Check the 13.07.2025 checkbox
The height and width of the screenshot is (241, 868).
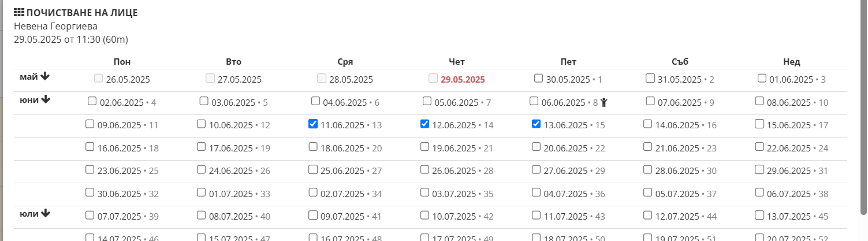pyautogui.click(x=759, y=215)
